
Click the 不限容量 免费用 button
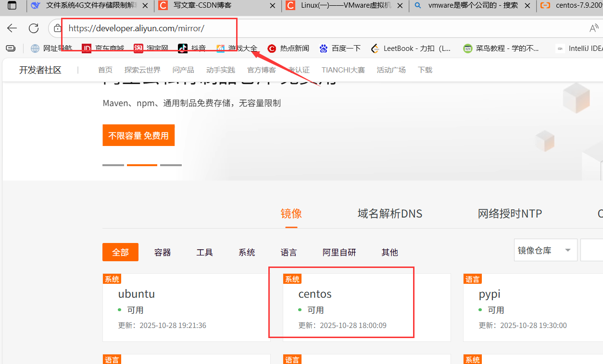coord(138,135)
